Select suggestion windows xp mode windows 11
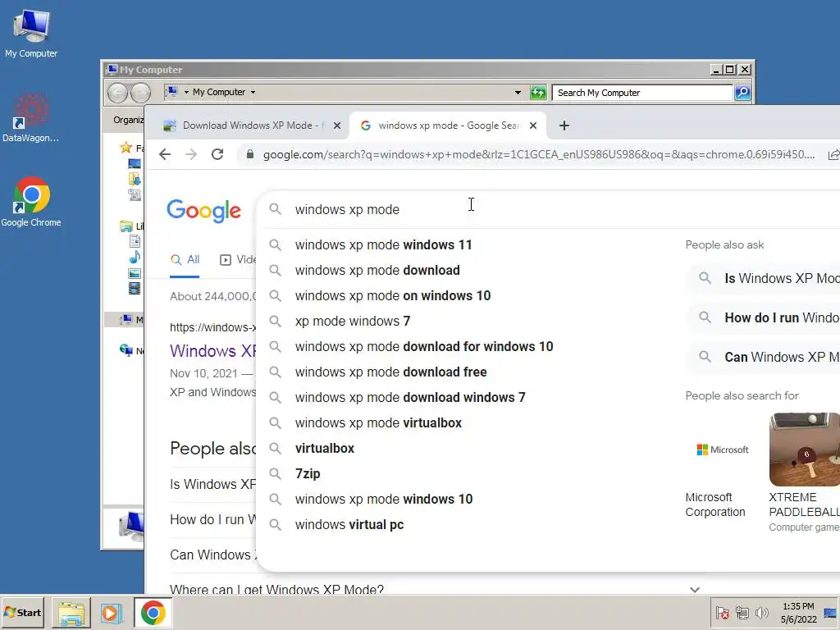840x630 pixels. [384, 244]
